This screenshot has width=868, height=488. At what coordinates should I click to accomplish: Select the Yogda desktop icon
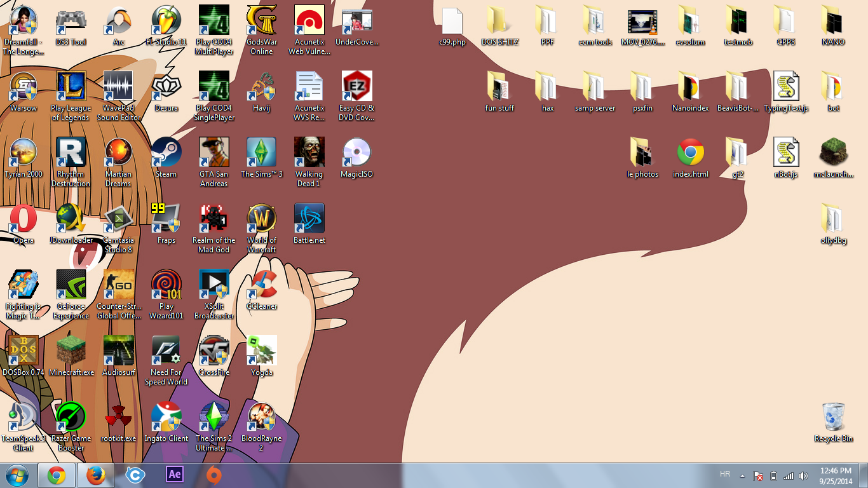tap(262, 356)
